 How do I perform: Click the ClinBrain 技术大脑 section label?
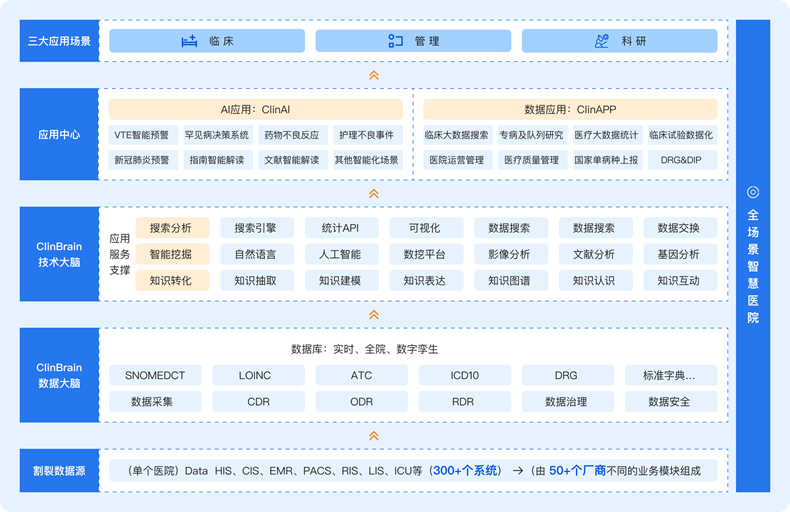coord(59,254)
